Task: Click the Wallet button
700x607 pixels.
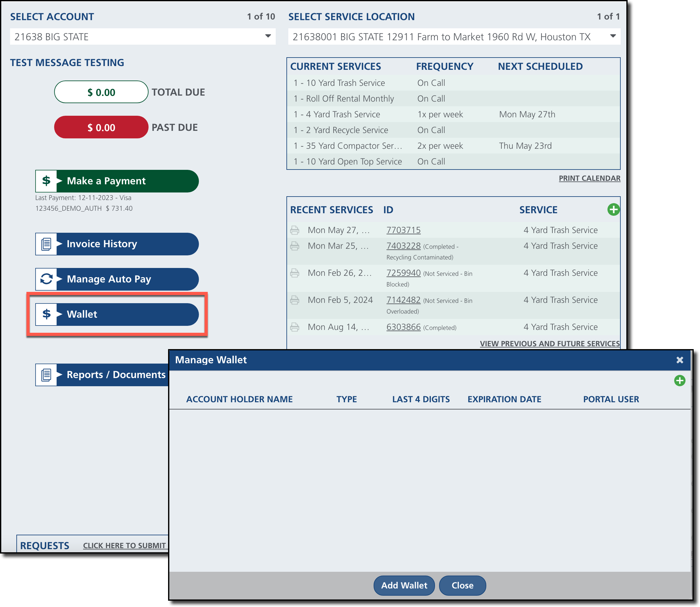Action: [117, 314]
